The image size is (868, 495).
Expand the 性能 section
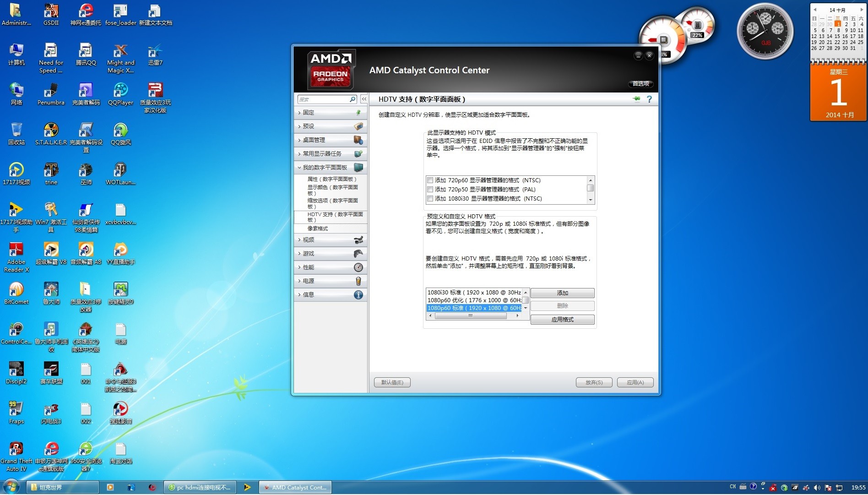click(330, 267)
